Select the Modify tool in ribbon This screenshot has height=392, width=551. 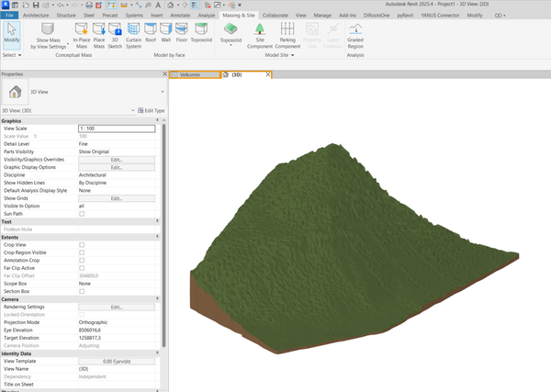click(12, 35)
